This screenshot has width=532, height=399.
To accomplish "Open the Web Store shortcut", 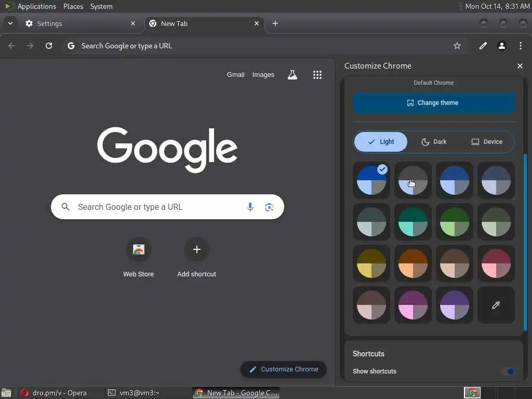I will pos(138,258).
